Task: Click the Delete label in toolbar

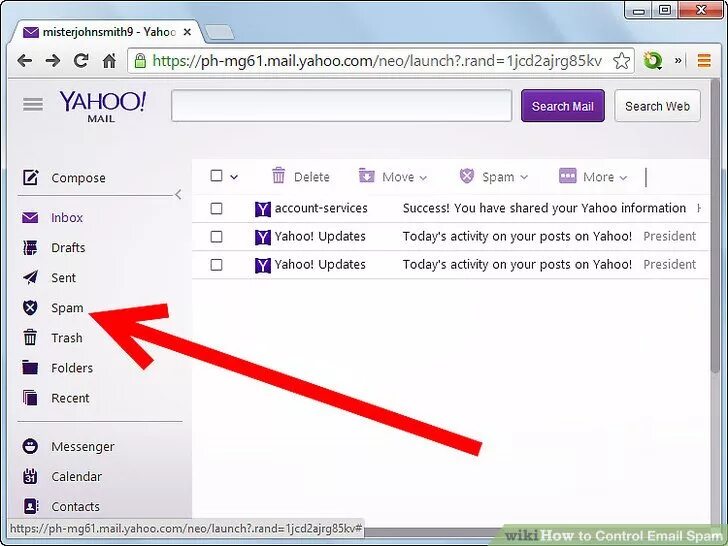Action: (x=312, y=177)
